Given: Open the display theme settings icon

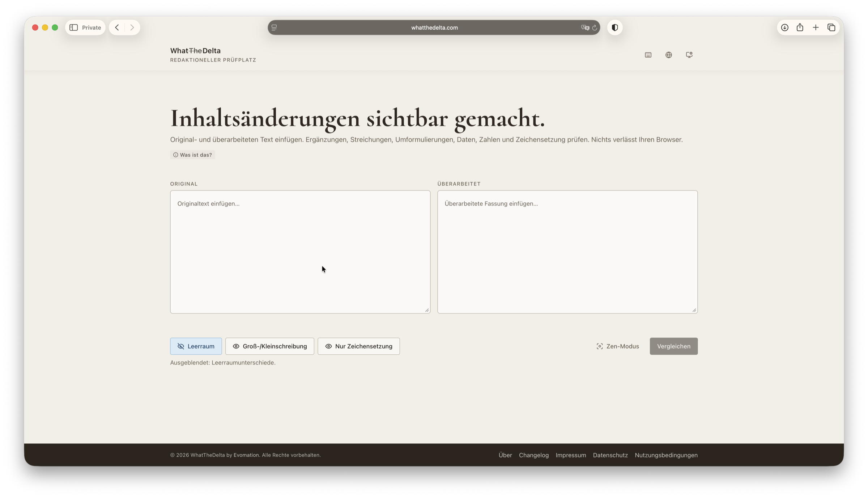Looking at the screenshot, I should point(689,55).
